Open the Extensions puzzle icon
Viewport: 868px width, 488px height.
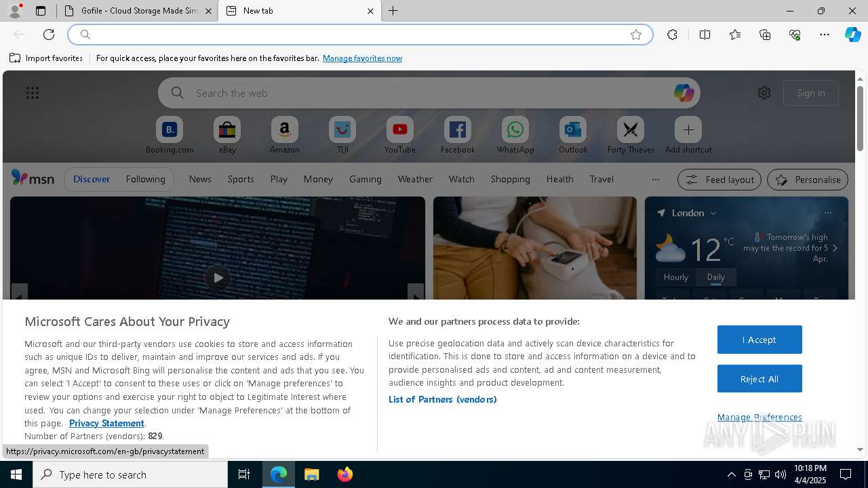[x=672, y=35]
